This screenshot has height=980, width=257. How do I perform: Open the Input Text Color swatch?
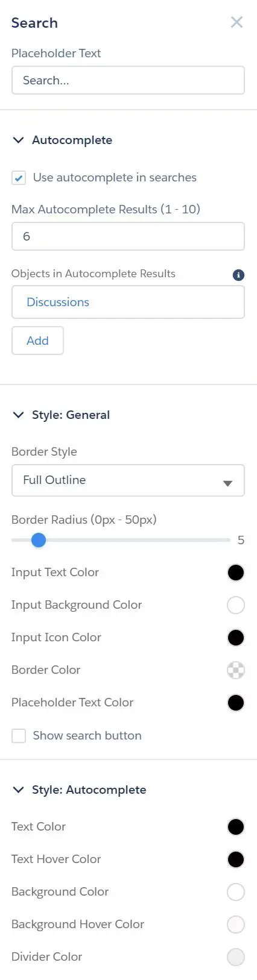[236, 573]
